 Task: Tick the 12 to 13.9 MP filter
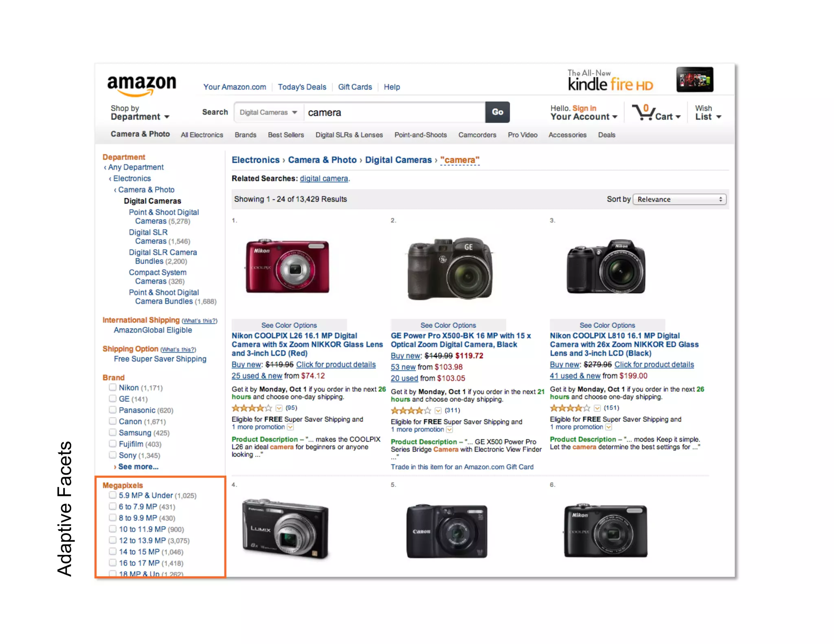pyautogui.click(x=113, y=540)
